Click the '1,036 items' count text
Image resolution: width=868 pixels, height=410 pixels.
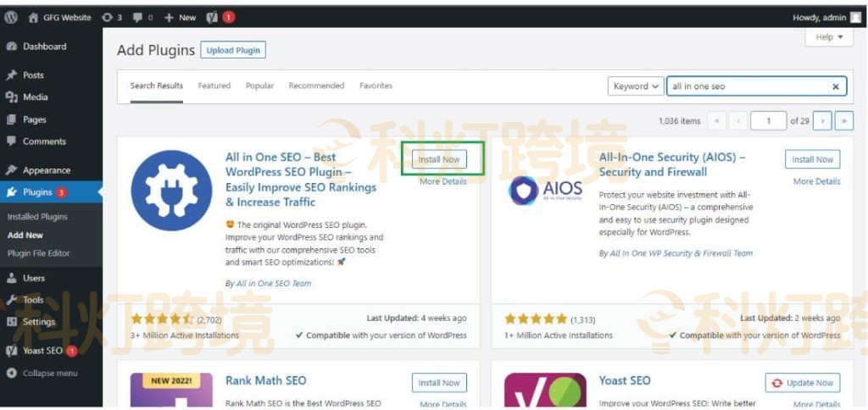679,120
